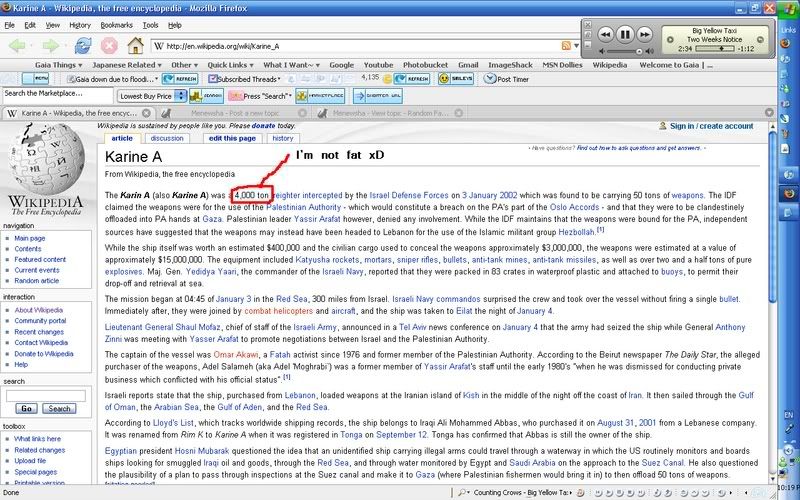Click the browser stop loading button
Screen dimensions: 800x500
click(110, 45)
